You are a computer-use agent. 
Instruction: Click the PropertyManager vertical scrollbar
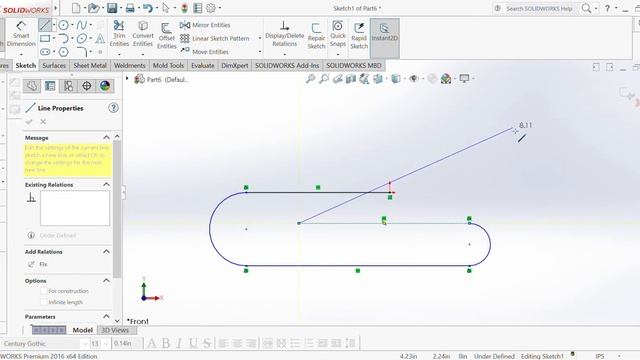click(x=117, y=208)
